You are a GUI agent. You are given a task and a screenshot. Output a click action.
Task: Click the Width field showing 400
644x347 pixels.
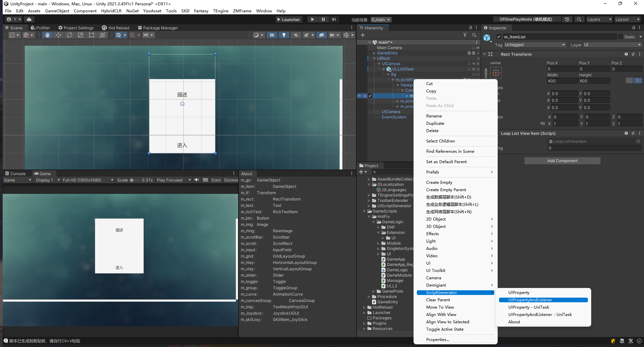pyautogui.click(x=562, y=81)
